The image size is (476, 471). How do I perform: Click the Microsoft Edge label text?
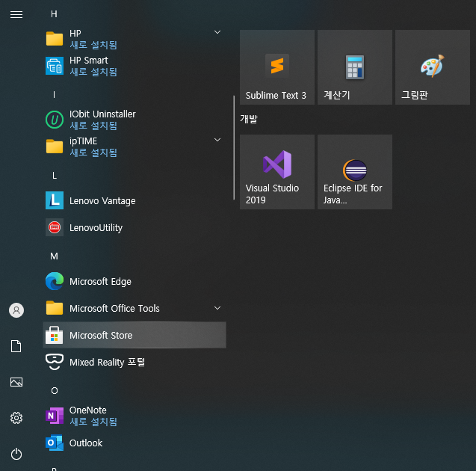100,282
